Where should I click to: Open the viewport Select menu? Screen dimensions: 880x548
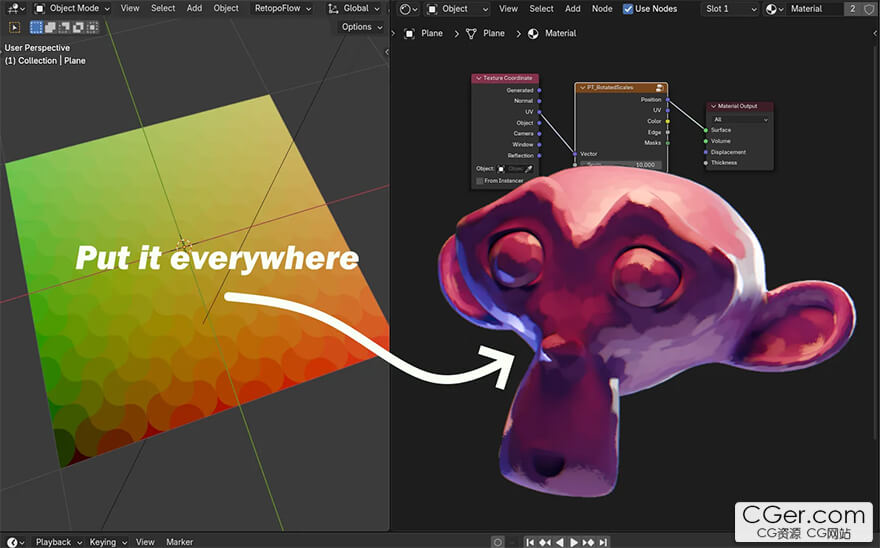click(x=163, y=8)
